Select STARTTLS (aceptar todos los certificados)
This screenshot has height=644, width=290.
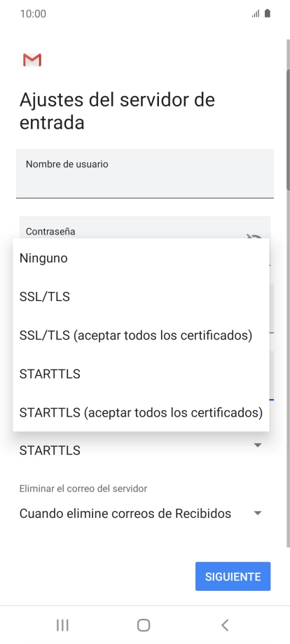pyautogui.click(x=141, y=412)
